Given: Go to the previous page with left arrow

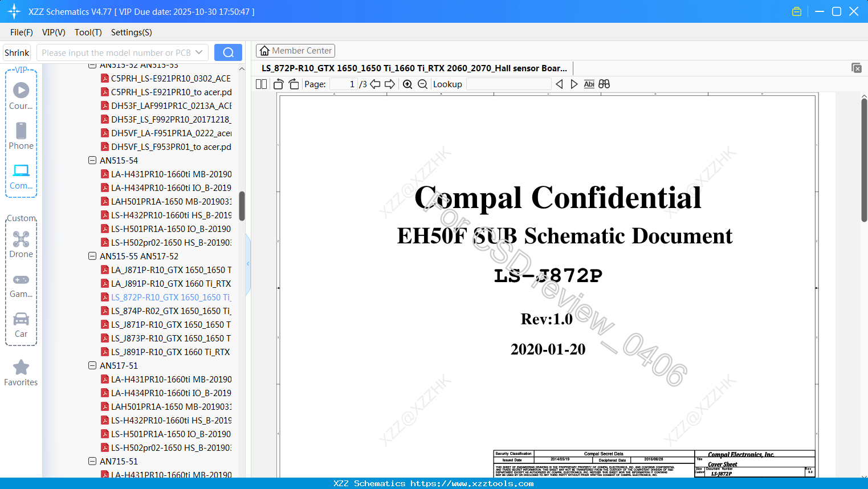Looking at the screenshot, I should click(x=375, y=84).
